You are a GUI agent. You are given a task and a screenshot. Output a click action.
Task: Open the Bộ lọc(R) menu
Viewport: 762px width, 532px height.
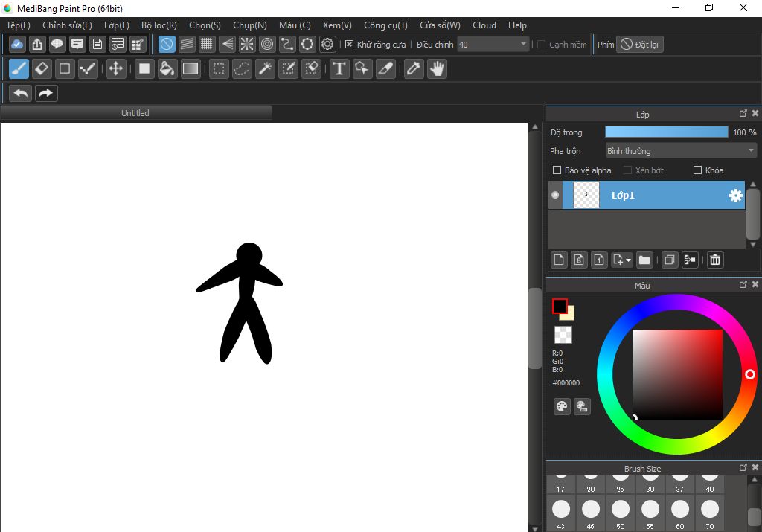159,25
